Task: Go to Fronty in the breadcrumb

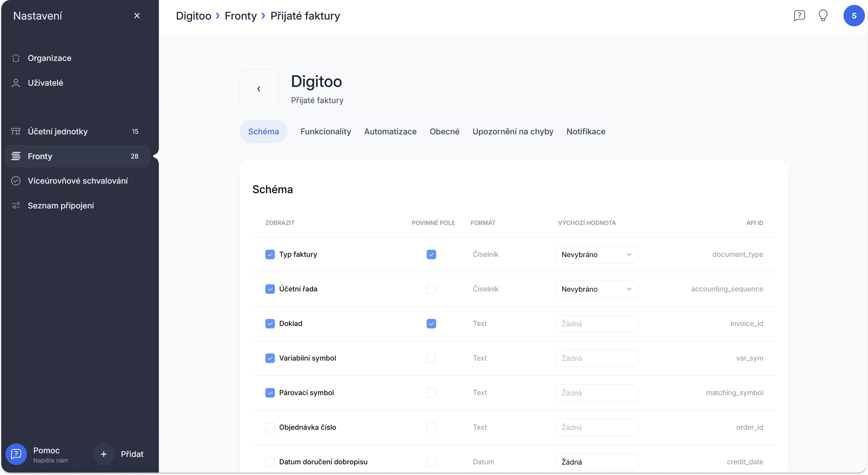Action: coord(241,16)
